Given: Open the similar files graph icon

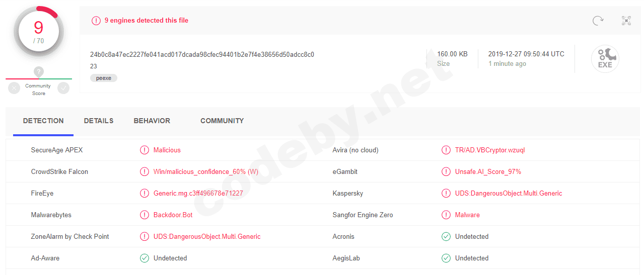Looking at the screenshot, I should coord(626,21).
